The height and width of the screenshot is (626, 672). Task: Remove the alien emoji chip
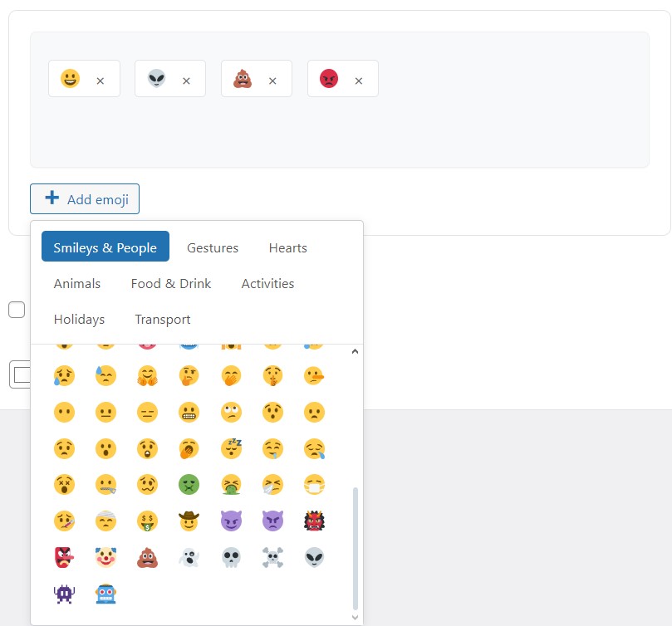tap(186, 81)
